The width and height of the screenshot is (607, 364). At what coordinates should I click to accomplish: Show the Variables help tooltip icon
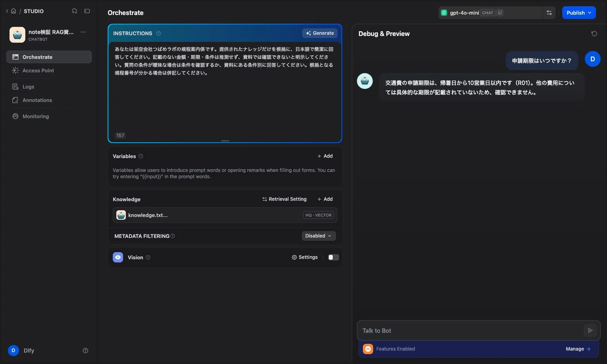(141, 156)
